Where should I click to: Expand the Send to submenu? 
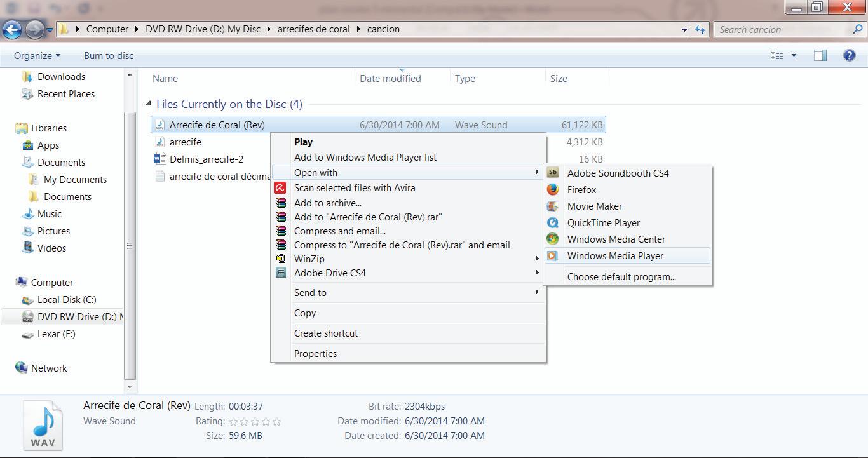[x=409, y=293]
